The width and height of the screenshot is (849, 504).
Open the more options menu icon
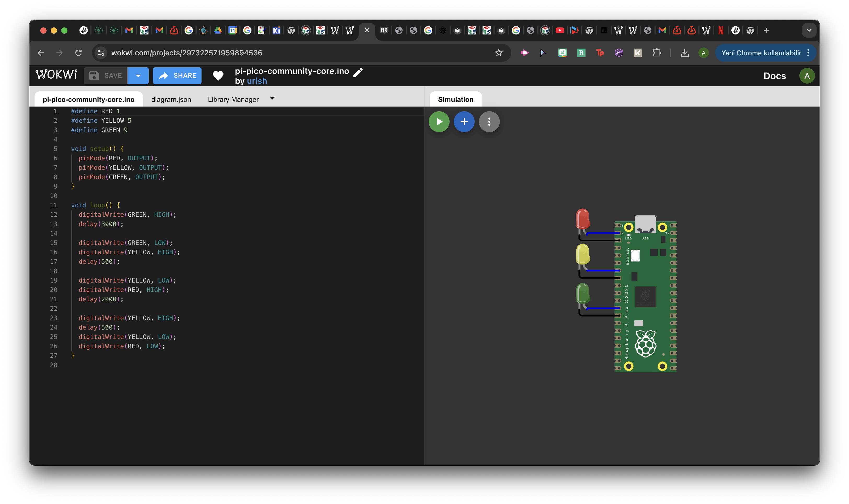tap(489, 122)
